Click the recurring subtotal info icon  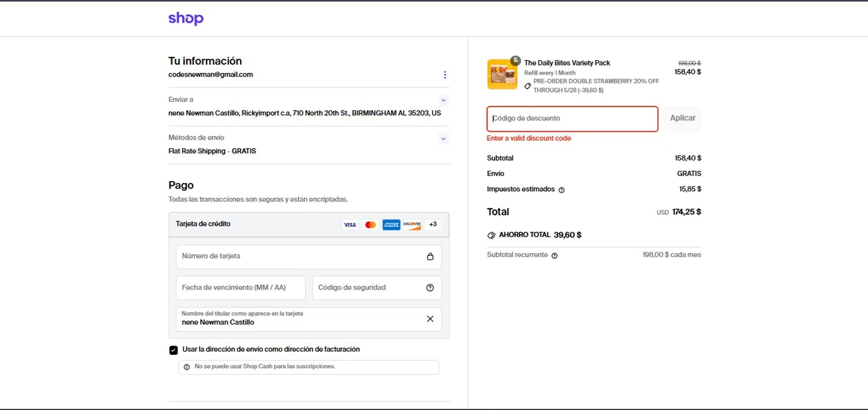pos(554,255)
